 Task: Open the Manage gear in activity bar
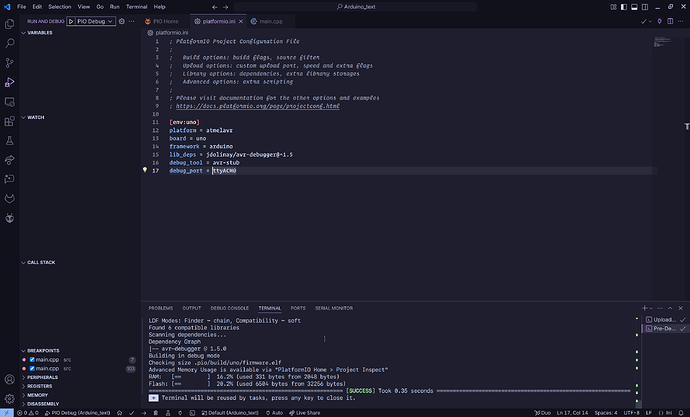pyautogui.click(x=9, y=399)
